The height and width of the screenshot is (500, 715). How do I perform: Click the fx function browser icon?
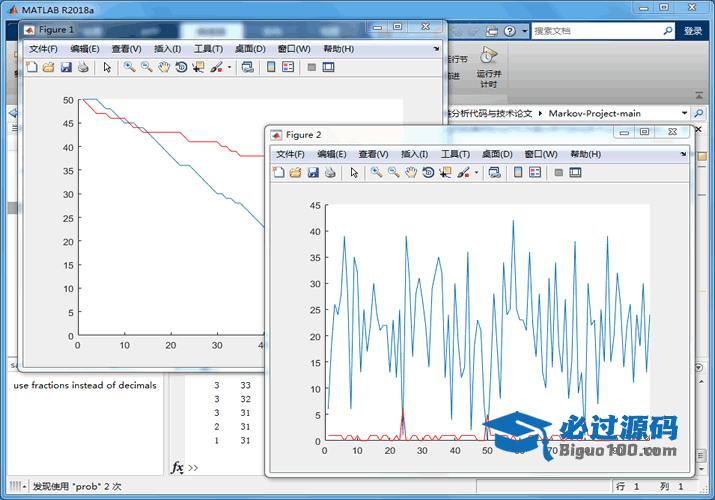click(x=177, y=467)
